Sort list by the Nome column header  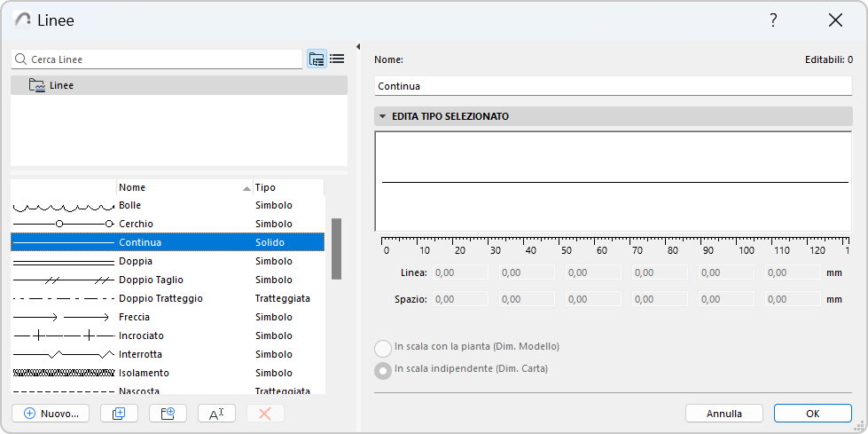tap(184, 187)
